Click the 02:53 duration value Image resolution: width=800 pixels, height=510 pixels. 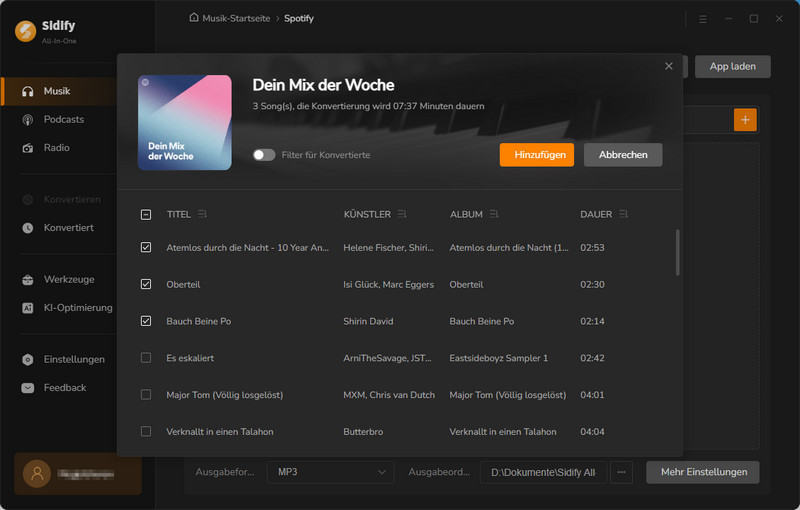click(x=592, y=248)
